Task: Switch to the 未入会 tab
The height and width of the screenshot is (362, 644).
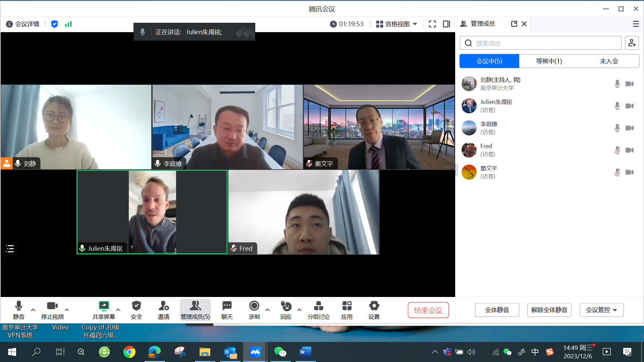Action: (609, 61)
